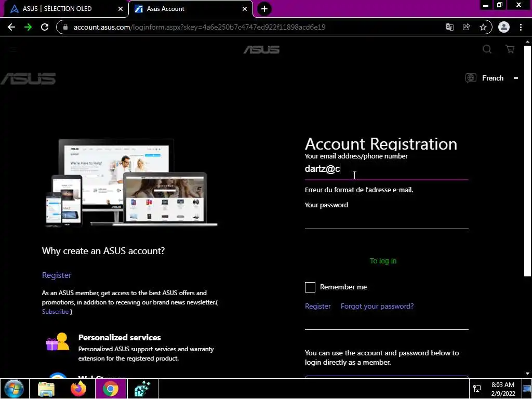This screenshot has width=532, height=399.
Task: Open the pixelated app taskbar icon
Action: tap(142, 389)
